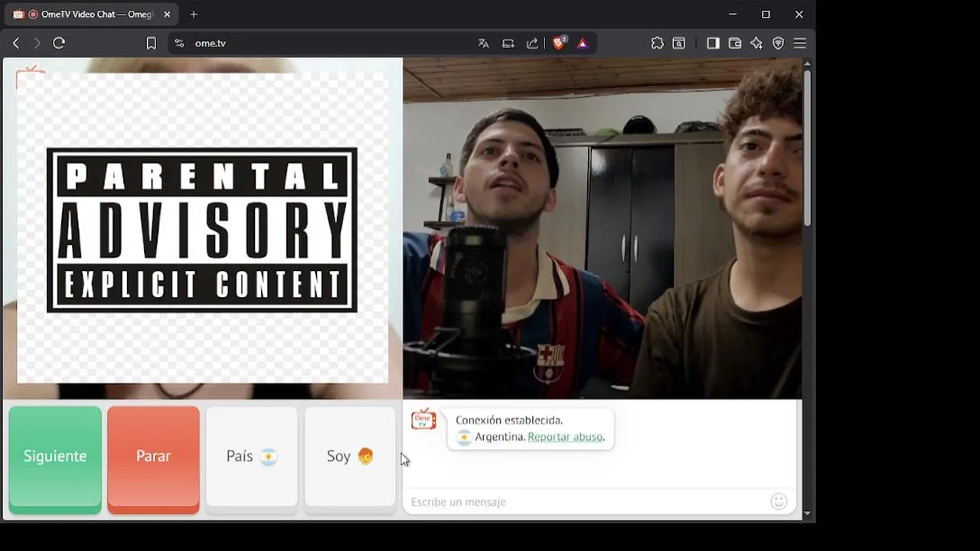Click the Parental Advisory image

click(202, 230)
